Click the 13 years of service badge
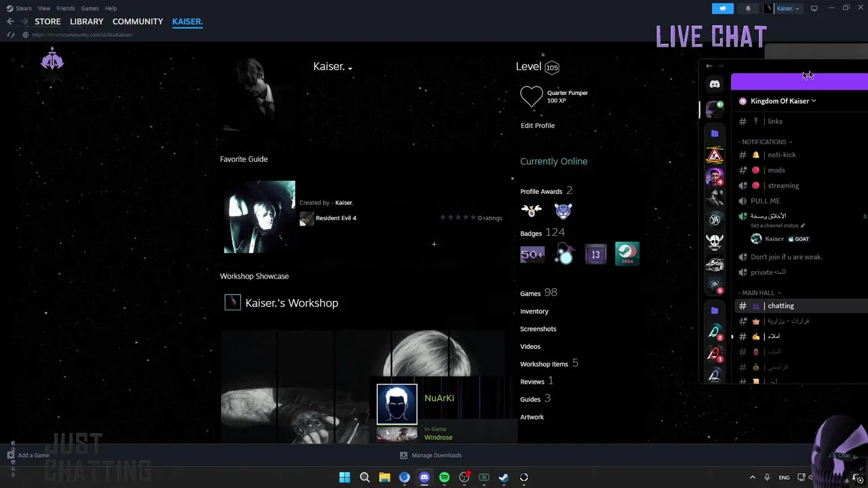The image size is (868, 488). pos(595,254)
